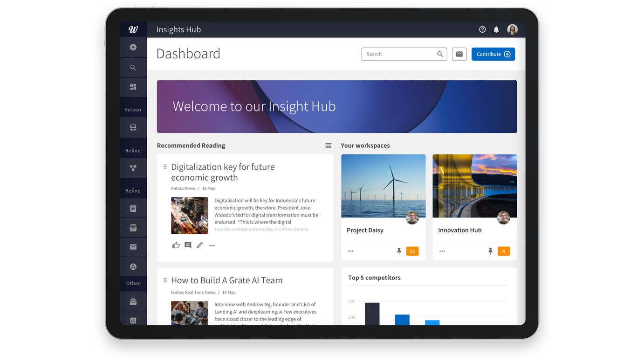Open more actions for the Digitalization article

[212, 245]
